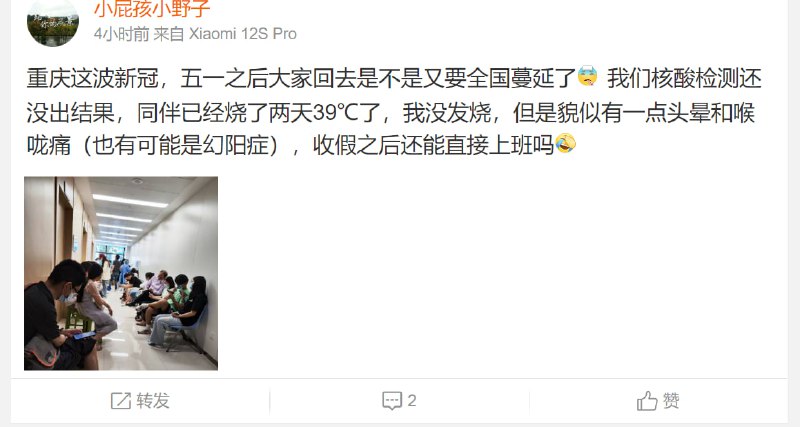Click the thumbs-up like icon
800x427 pixels.
(647, 401)
